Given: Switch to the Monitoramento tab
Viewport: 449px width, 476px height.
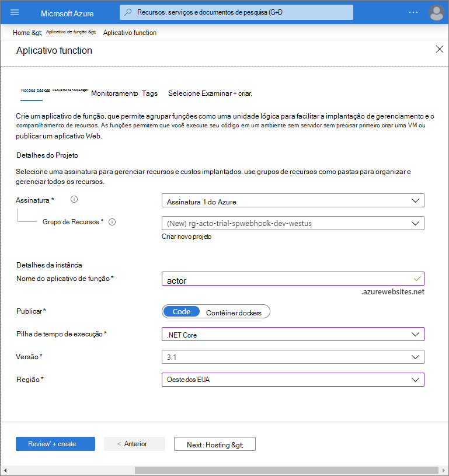Looking at the screenshot, I should click(x=114, y=93).
